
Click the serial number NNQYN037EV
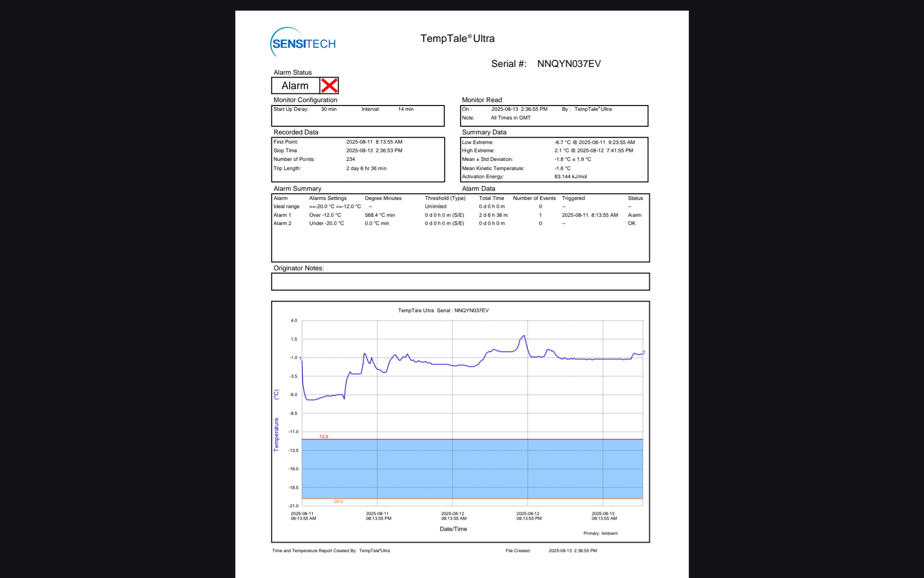[569, 64]
